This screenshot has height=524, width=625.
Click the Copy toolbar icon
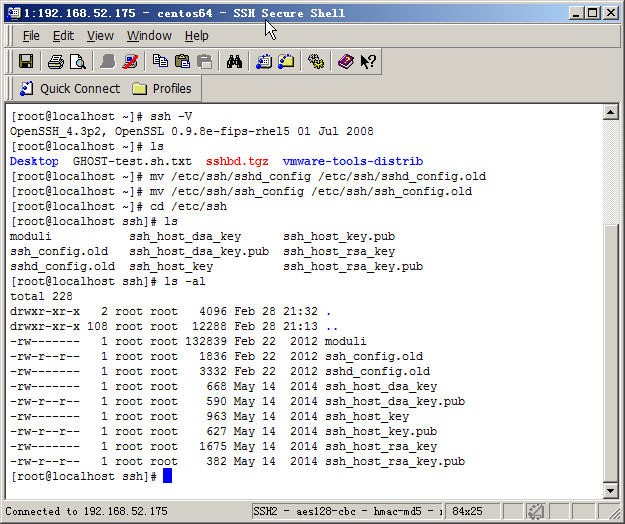point(160,61)
